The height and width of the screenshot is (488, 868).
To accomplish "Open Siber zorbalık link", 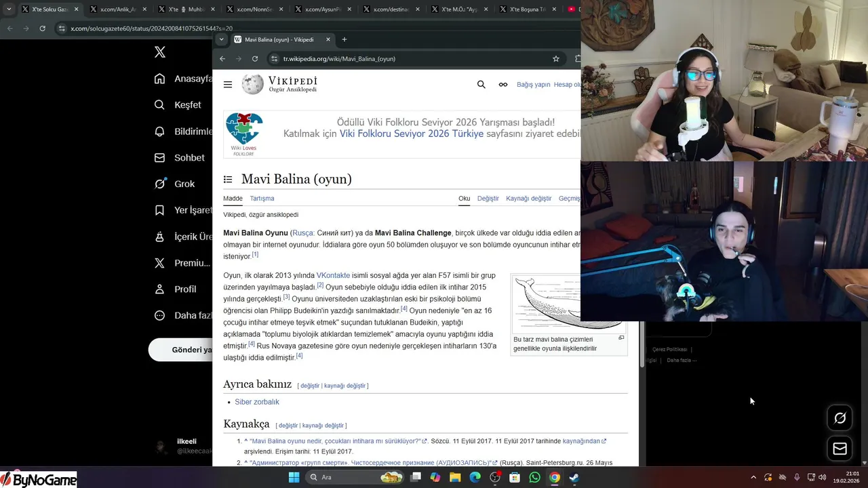I will (x=257, y=402).
